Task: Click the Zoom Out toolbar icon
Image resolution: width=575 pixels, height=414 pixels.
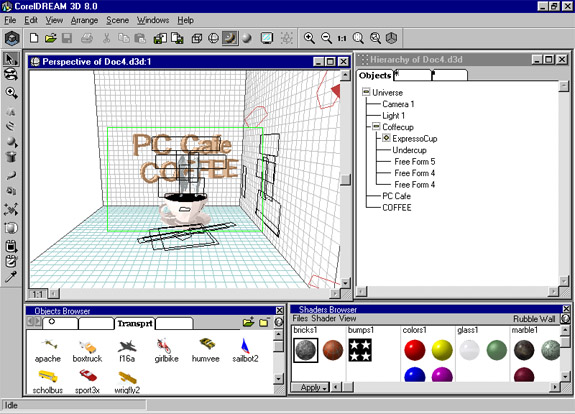Action: pyautogui.click(x=326, y=38)
